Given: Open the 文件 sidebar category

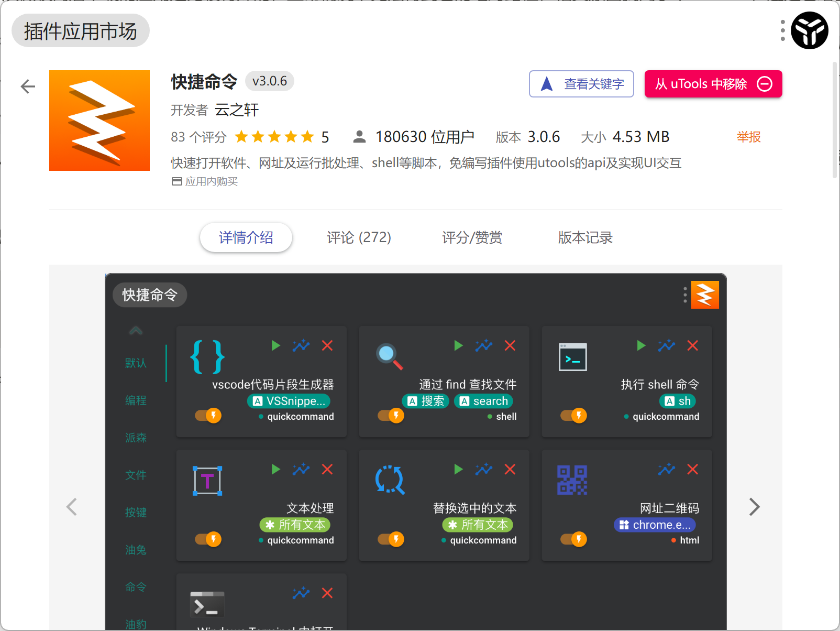Looking at the screenshot, I should point(136,475).
